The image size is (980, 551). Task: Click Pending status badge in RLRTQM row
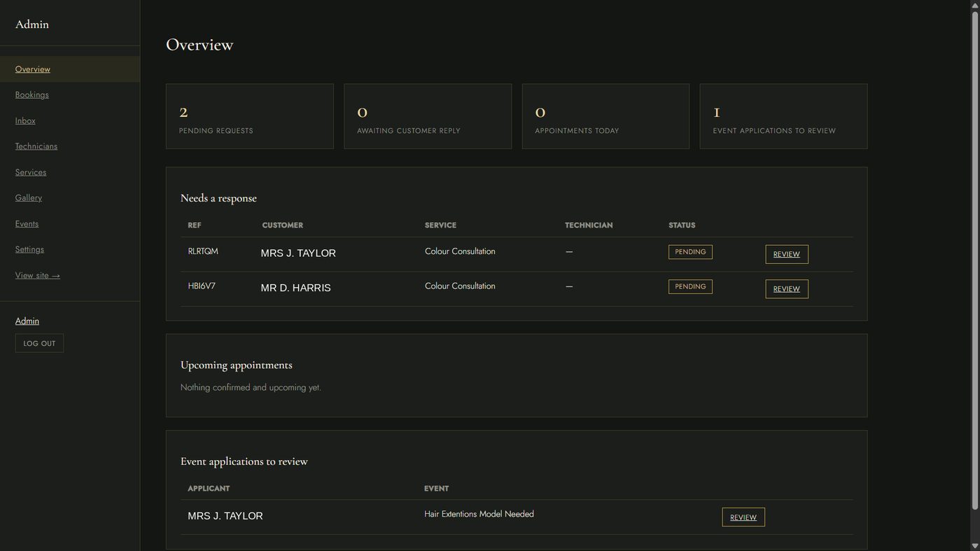pyautogui.click(x=690, y=252)
